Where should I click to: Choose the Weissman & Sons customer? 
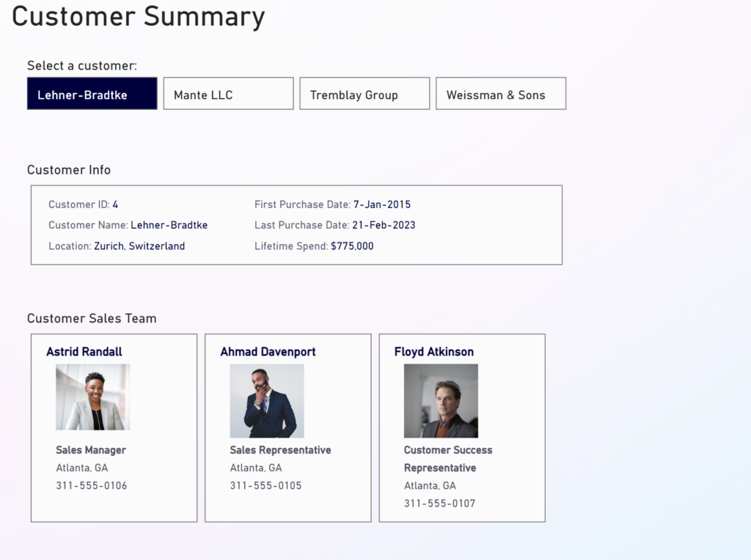[x=501, y=94]
